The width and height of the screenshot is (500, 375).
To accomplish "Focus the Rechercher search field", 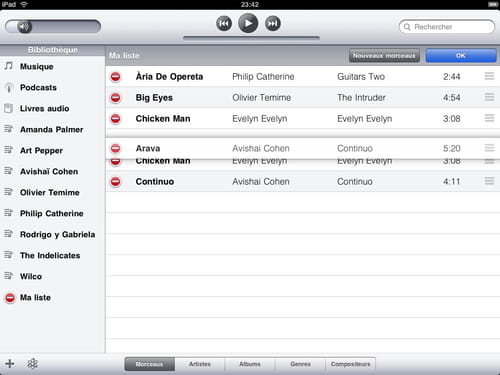I will click(x=447, y=27).
